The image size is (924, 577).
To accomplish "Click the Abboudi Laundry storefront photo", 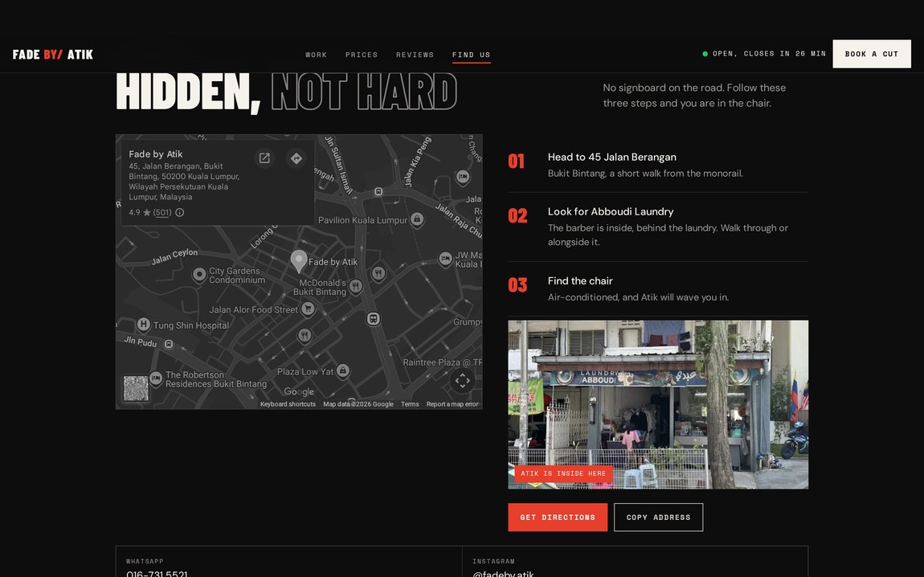I will pos(658,404).
